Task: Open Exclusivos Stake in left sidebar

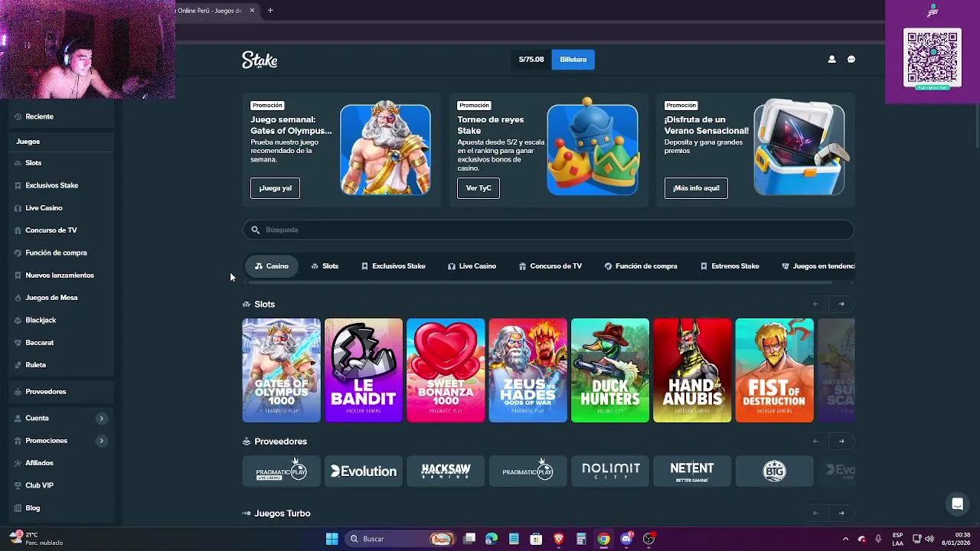Action: pyautogui.click(x=61, y=185)
